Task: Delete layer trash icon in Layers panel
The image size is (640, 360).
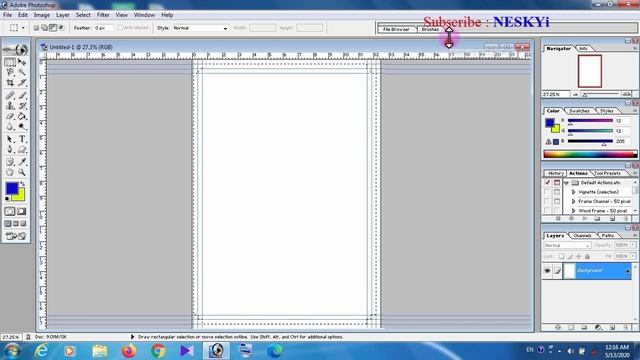Action: pos(626,327)
